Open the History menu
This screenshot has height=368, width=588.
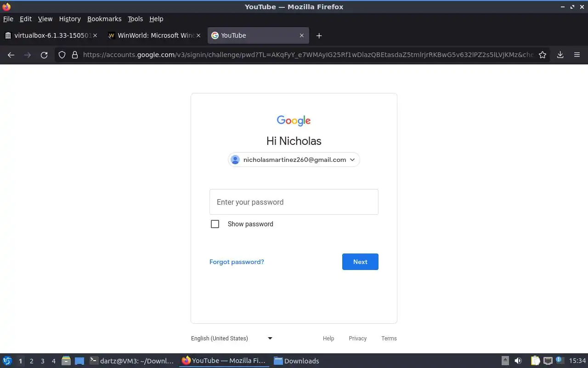point(70,19)
